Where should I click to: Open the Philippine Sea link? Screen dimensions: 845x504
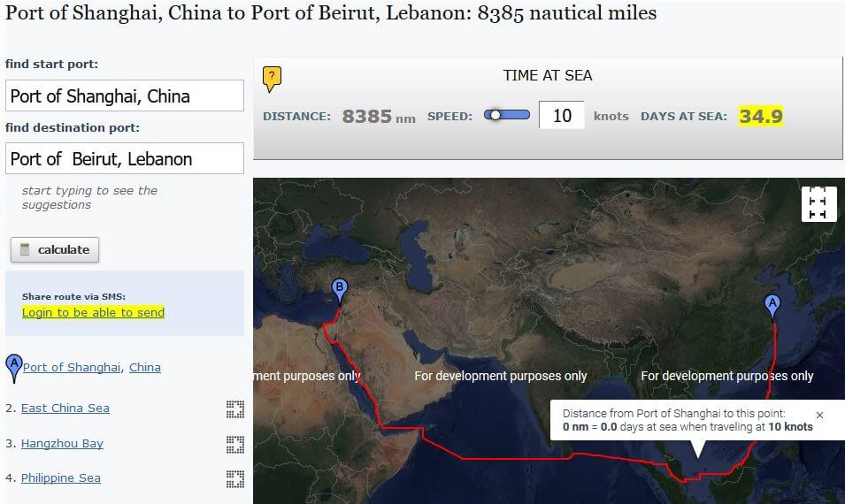pyautogui.click(x=61, y=478)
